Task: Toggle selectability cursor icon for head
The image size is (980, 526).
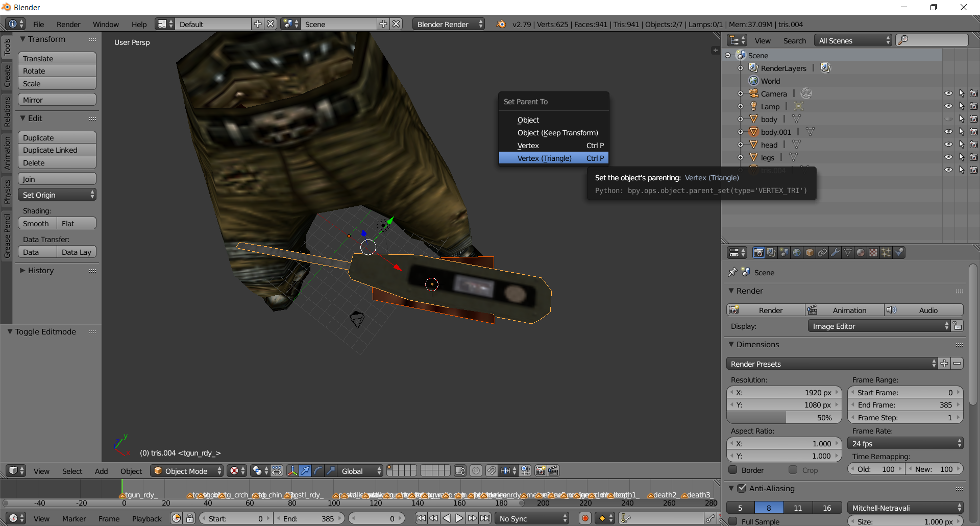Action: tap(962, 145)
